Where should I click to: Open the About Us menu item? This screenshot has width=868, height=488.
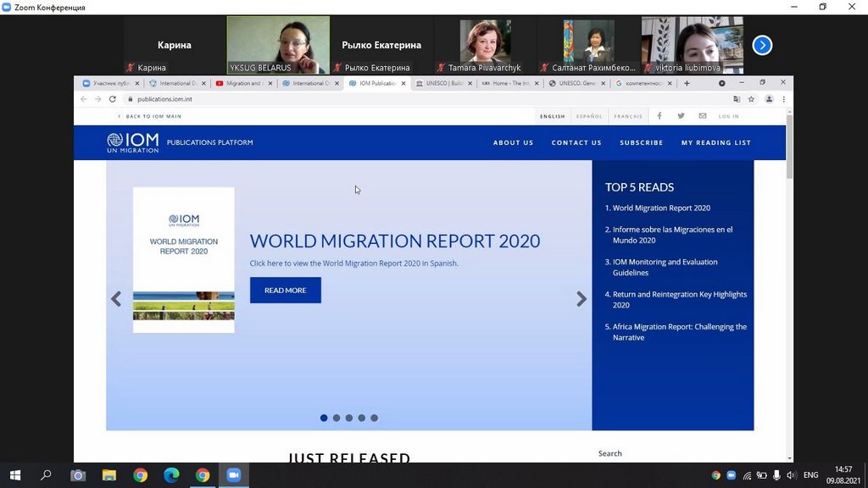coord(513,142)
